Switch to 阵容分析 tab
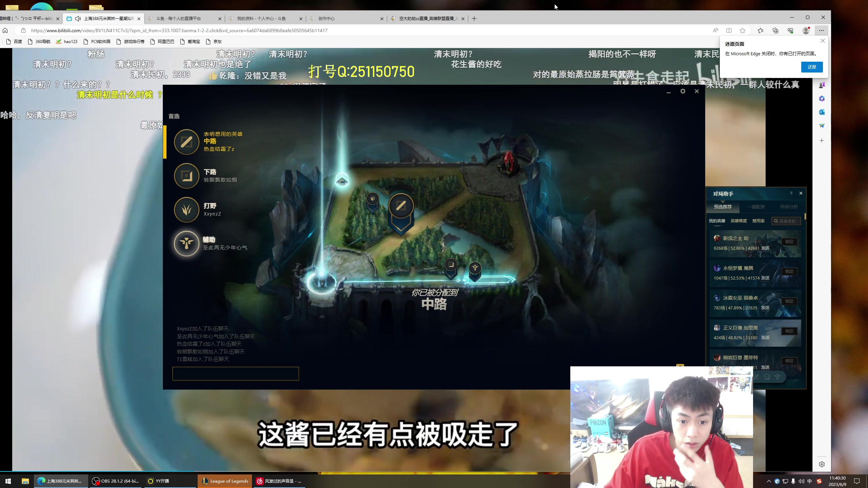 789,207
